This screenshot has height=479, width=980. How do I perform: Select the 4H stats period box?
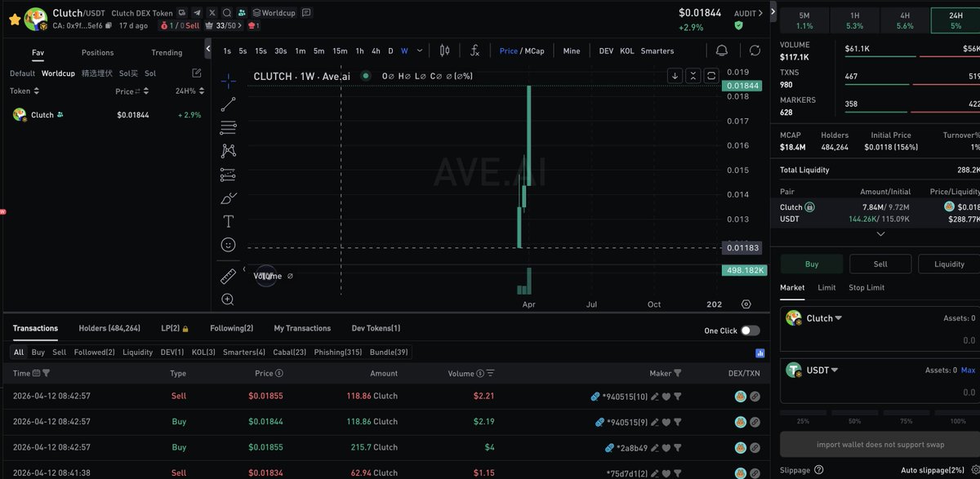click(x=905, y=20)
